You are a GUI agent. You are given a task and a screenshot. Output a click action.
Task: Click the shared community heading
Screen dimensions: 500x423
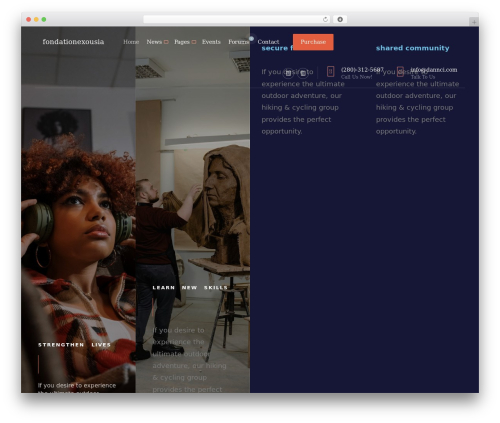coord(413,48)
